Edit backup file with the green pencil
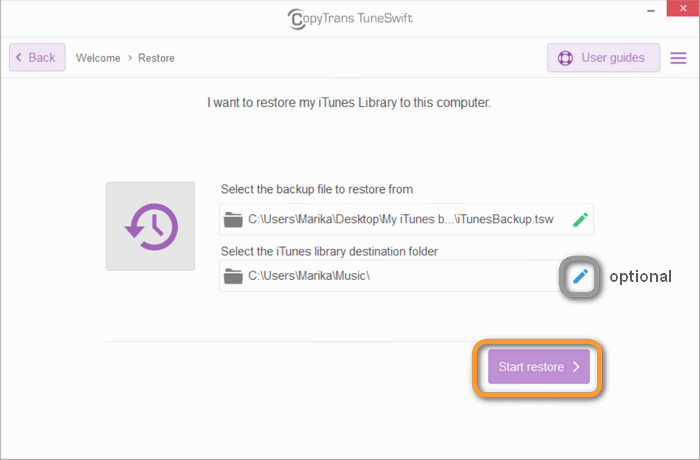The image size is (700, 460). click(x=580, y=219)
